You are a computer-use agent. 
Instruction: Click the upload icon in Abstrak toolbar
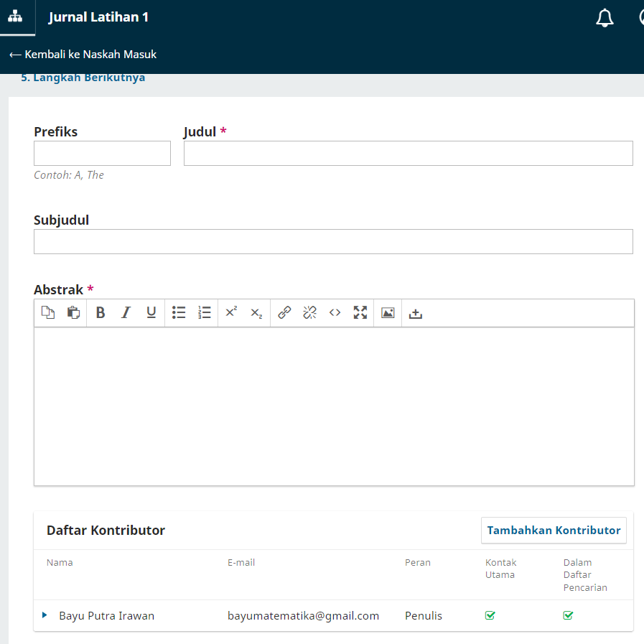[x=415, y=314]
